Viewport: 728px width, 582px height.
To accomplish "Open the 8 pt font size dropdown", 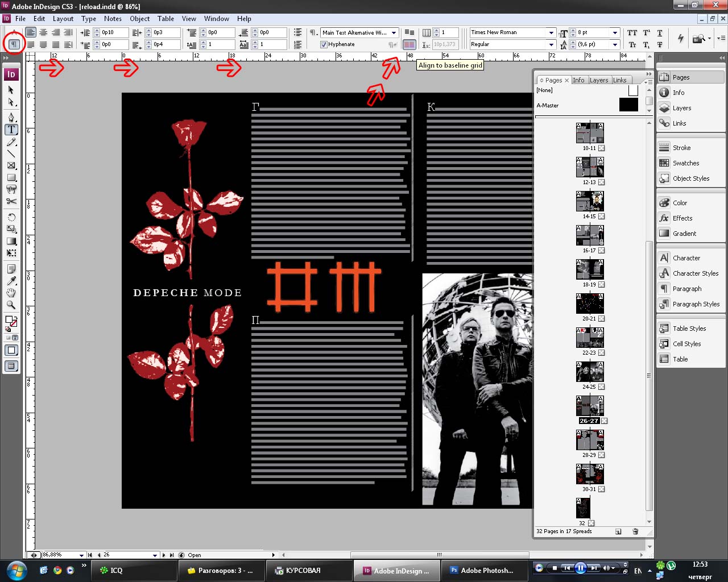I will (615, 32).
